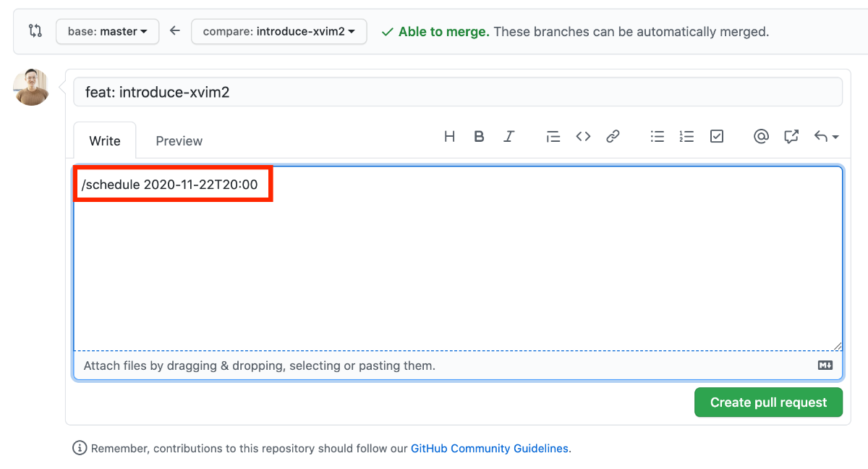The height and width of the screenshot is (469, 868).
Task: Insert a quote block
Action: (553, 136)
